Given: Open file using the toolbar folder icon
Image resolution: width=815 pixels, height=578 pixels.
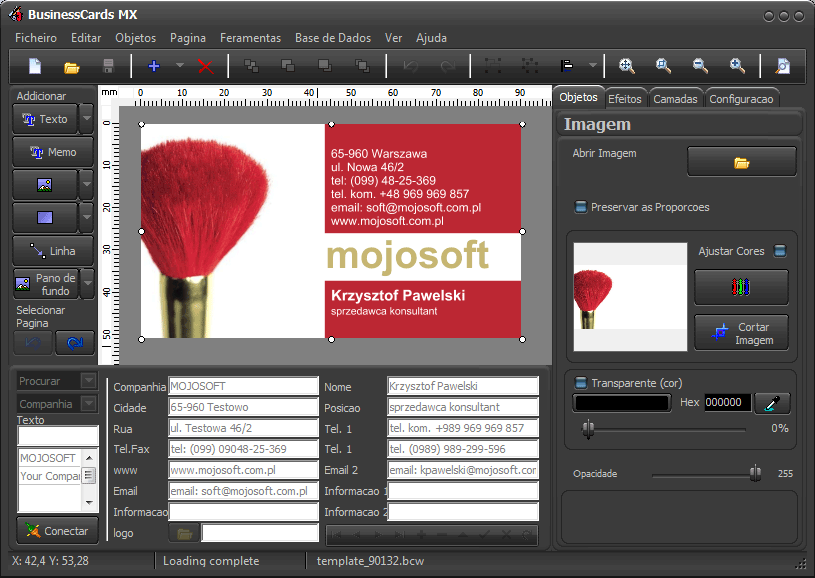Looking at the screenshot, I should pos(72,67).
